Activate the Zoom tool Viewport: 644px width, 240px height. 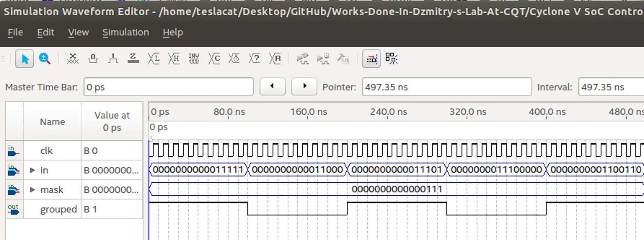tap(45, 59)
